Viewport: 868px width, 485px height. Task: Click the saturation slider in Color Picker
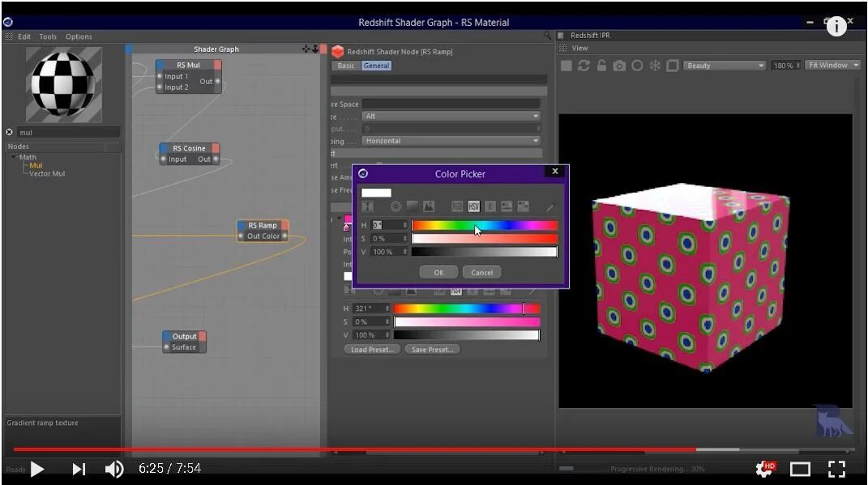coord(485,238)
